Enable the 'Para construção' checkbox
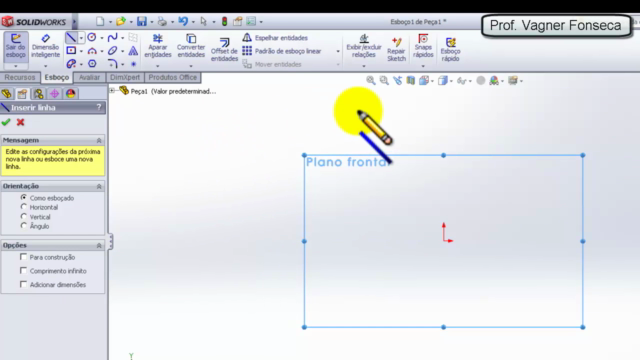640x360 pixels. click(23, 257)
